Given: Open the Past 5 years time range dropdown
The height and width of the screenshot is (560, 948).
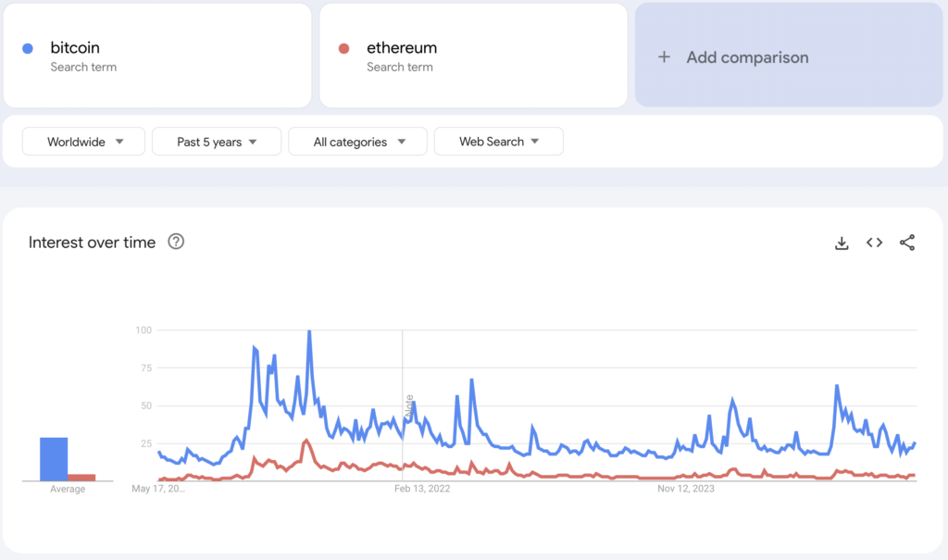Looking at the screenshot, I should coord(216,141).
